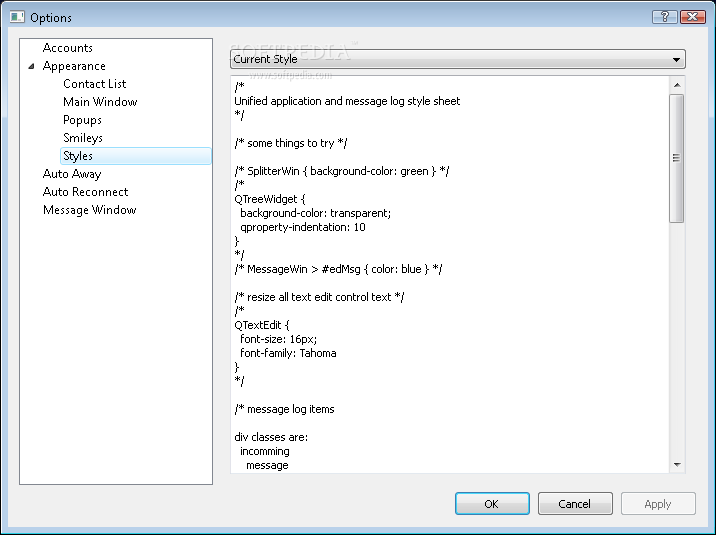The height and width of the screenshot is (535, 716).
Task: Click inside the style sheet text editor
Action: tap(450, 274)
